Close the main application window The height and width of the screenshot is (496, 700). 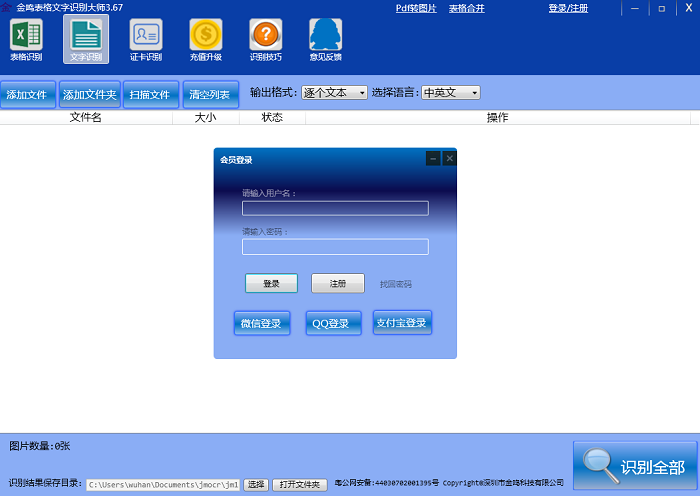click(x=688, y=8)
